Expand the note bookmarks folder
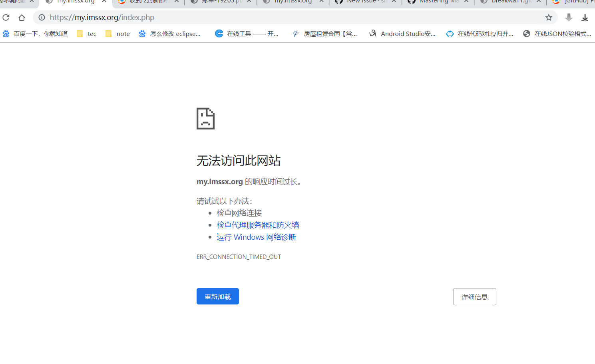595x364 pixels. (x=117, y=34)
